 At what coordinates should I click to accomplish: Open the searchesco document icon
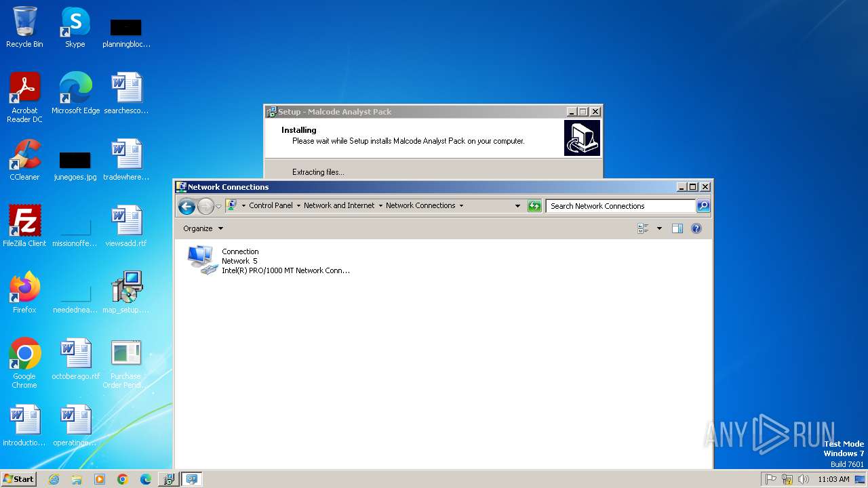(126, 94)
